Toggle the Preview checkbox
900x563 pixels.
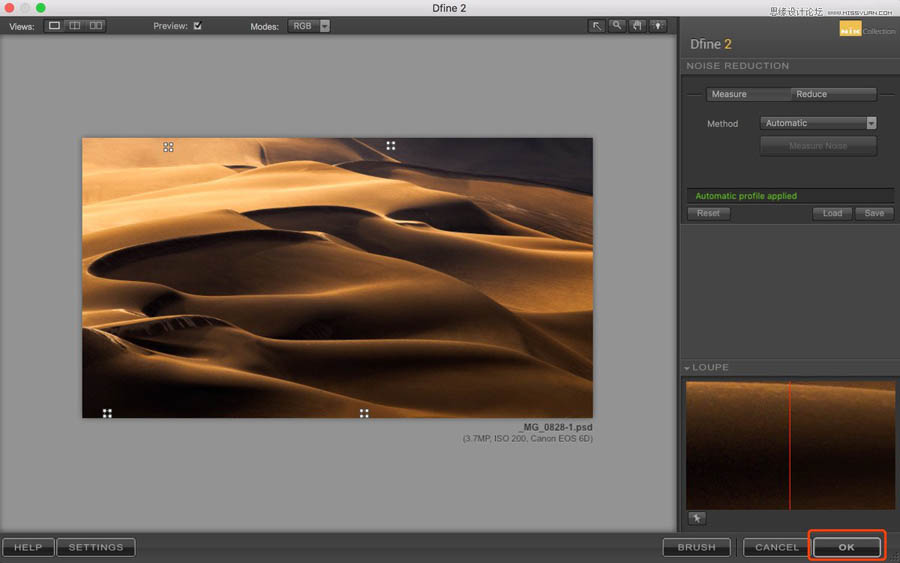tap(197, 26)
